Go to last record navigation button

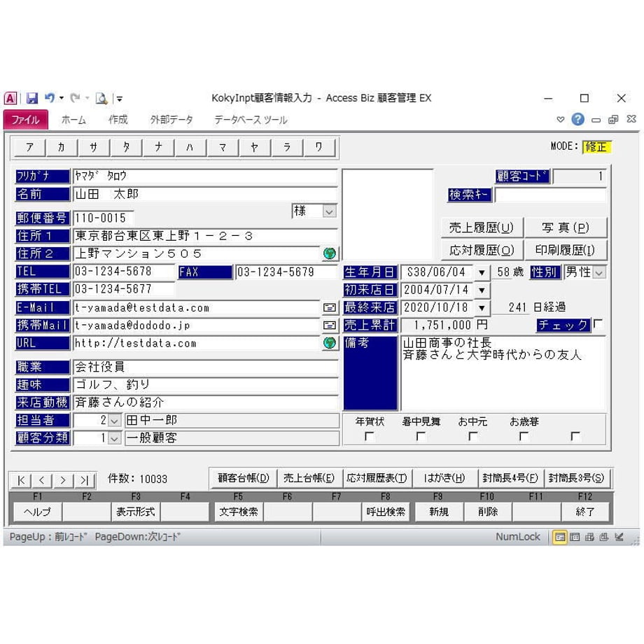(84, 479)
